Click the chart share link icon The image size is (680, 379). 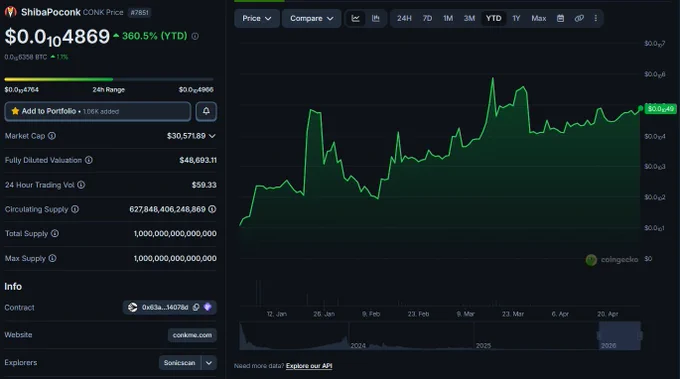point(579,18)
